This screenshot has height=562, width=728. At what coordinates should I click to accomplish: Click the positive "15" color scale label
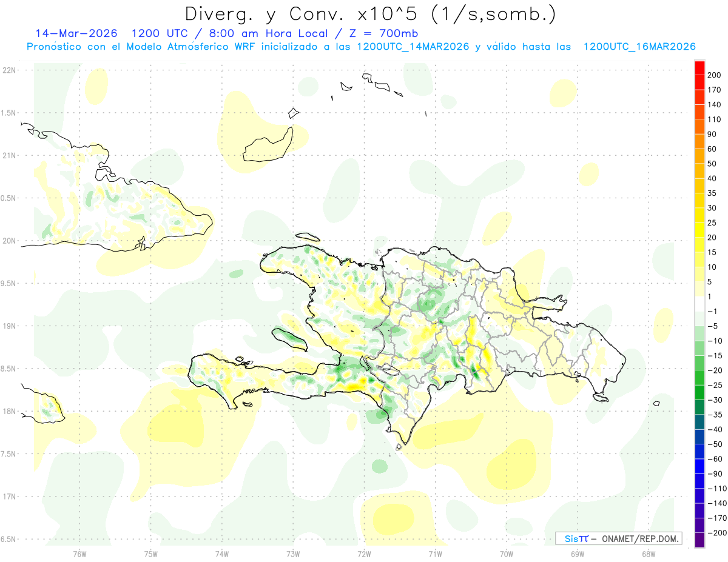[x=712, y=252]
